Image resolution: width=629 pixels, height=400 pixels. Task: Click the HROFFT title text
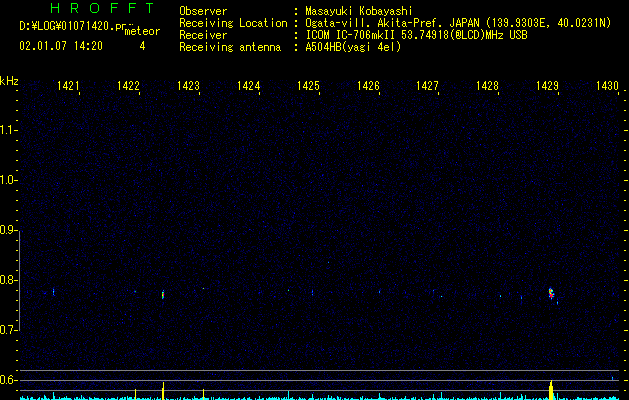[102, 8]
